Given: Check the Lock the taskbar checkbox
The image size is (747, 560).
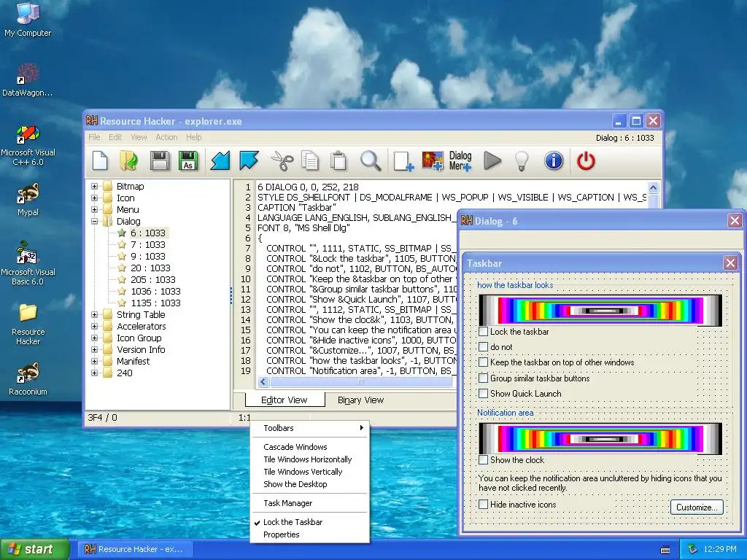Looking at the screenshot, I should pos(483,332).
